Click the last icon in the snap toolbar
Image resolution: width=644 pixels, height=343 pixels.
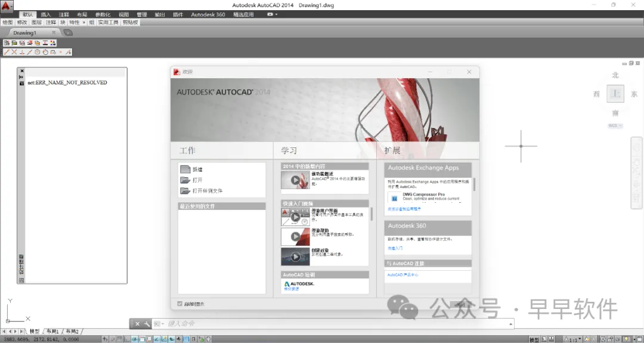(68, 52)
